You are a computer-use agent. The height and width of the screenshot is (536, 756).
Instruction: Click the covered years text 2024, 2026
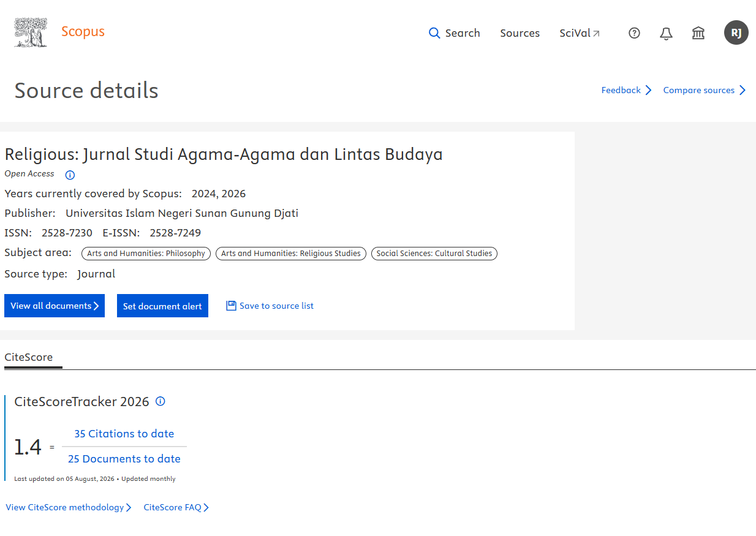tap(219, 194)
